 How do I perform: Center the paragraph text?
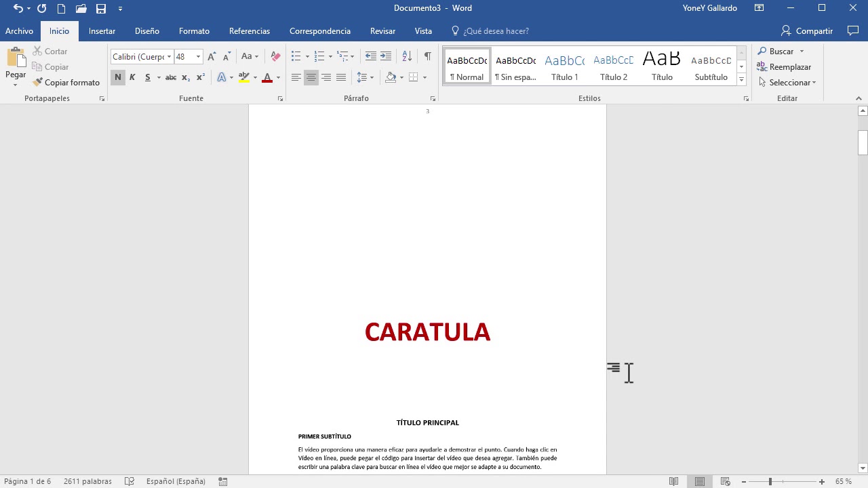pos(311,77)
